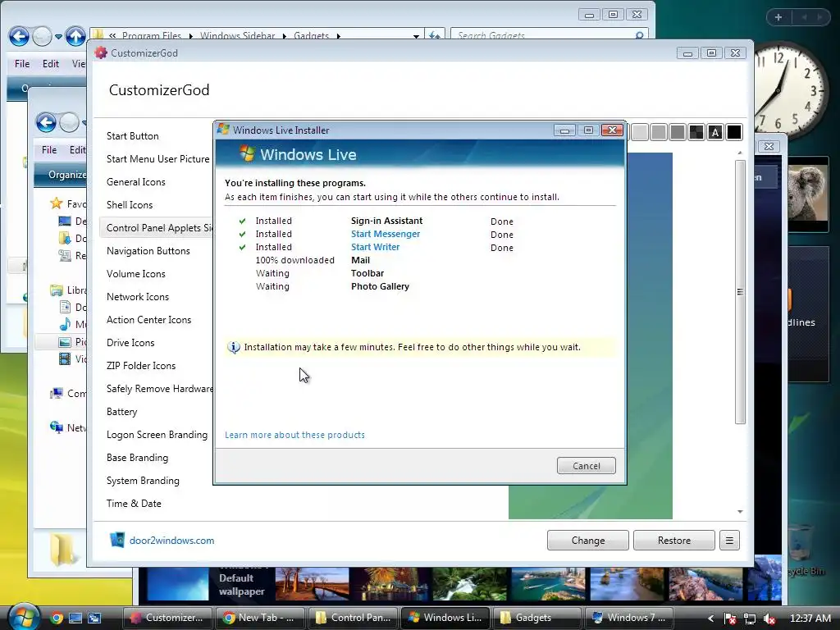Image resolution: width=840 pixels, height=630 pixels.
Task: Click Switch Between Windows in Quick Launch
Action: click(94, 619)
